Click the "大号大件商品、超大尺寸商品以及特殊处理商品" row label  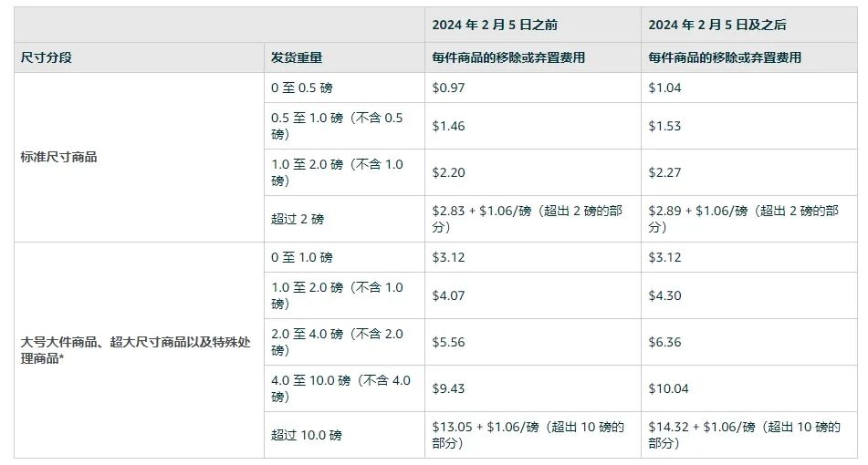coord(133,350)
